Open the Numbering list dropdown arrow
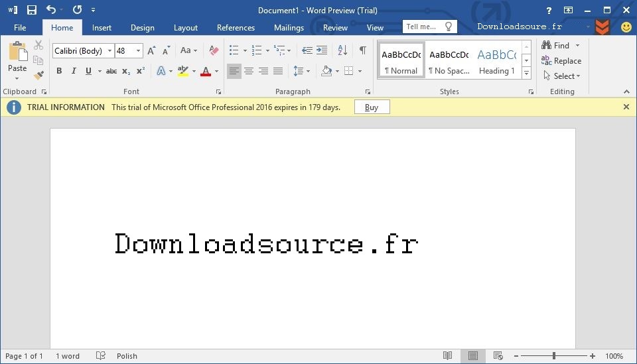Screen dimensions: 637x364 (267, 51)
